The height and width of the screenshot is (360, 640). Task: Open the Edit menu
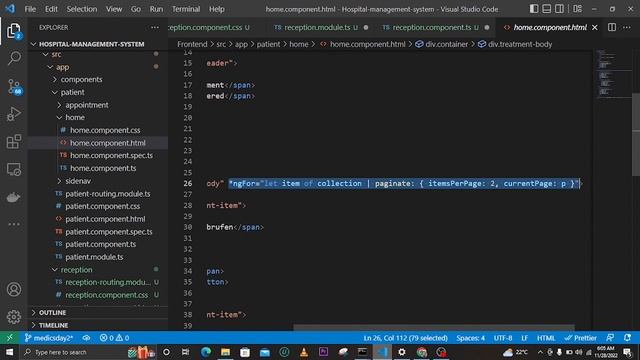(x=51, y=9)
